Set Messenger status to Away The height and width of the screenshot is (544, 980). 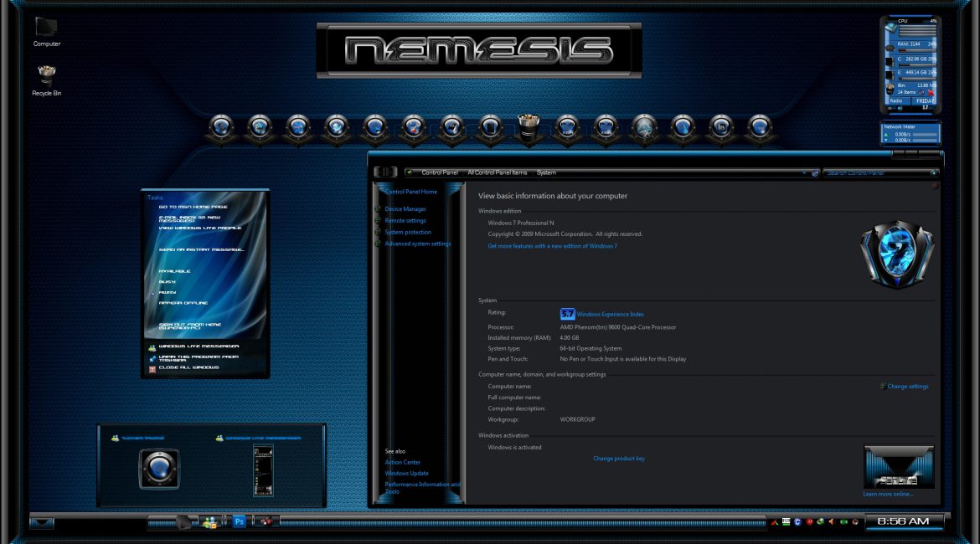pos(167,292)
